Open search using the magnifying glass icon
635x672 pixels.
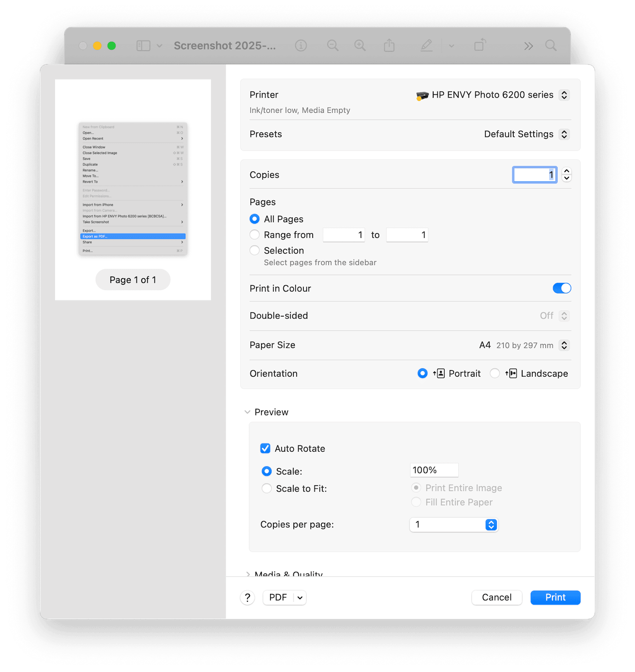[551, 45]
